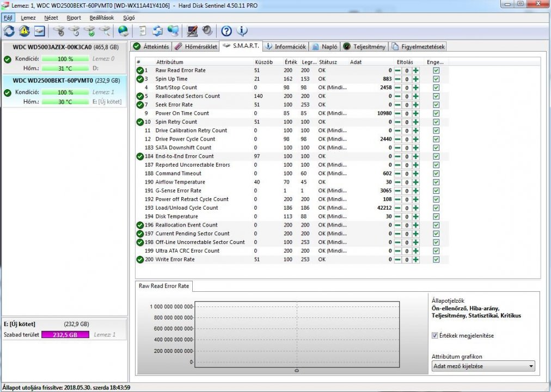Click the refresh disk status toolbar icon
This screenshot has height=392, width=551.
click(9, 31)
